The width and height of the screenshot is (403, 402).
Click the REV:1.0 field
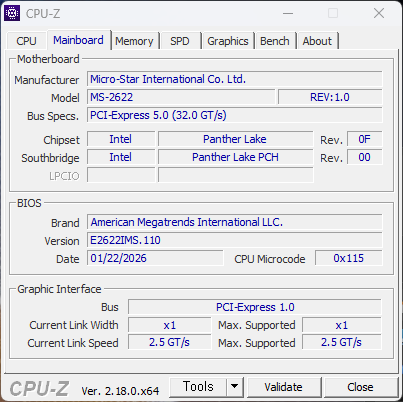(330, 97)
